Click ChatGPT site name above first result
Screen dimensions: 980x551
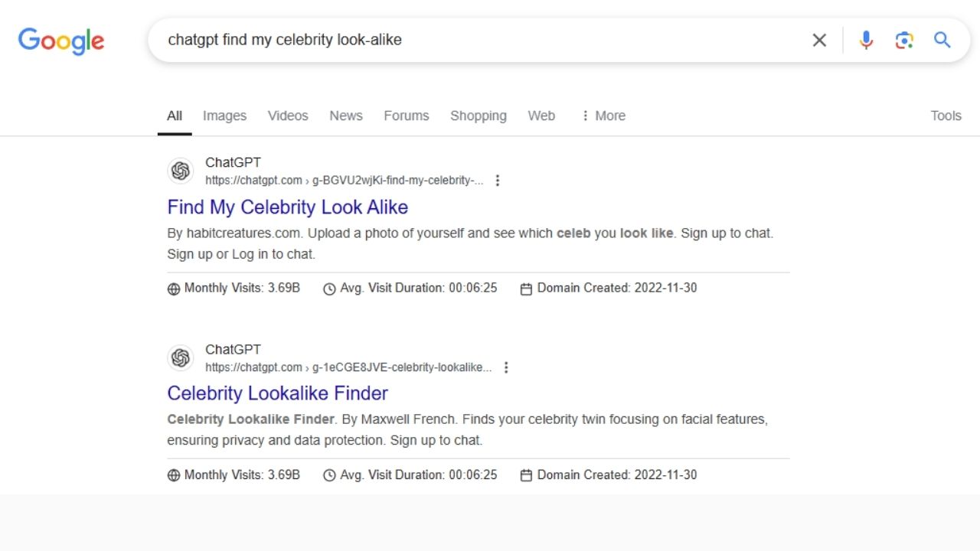(233, 162)
